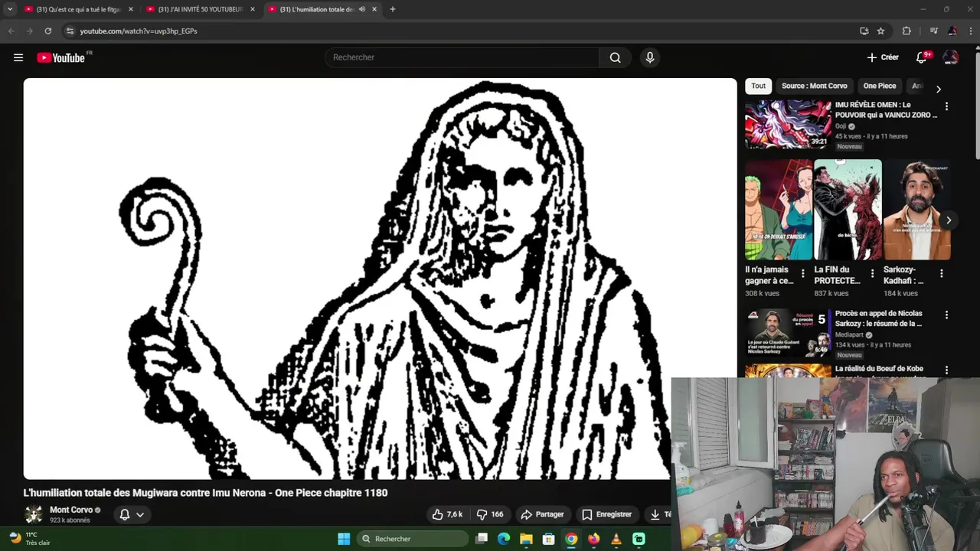Mute the audio-playing tab speaker icon
980x551 pixels.
[x=361, y=9]
